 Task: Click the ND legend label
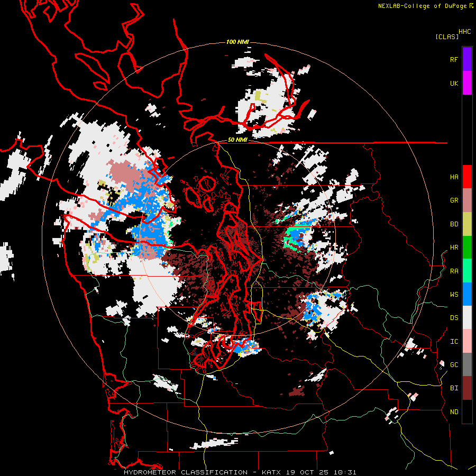454,412
